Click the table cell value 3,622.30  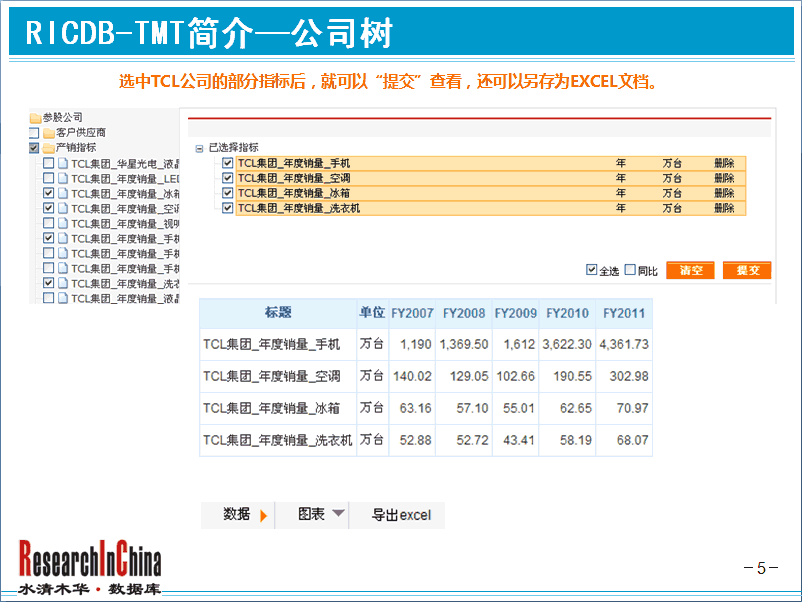567,344
